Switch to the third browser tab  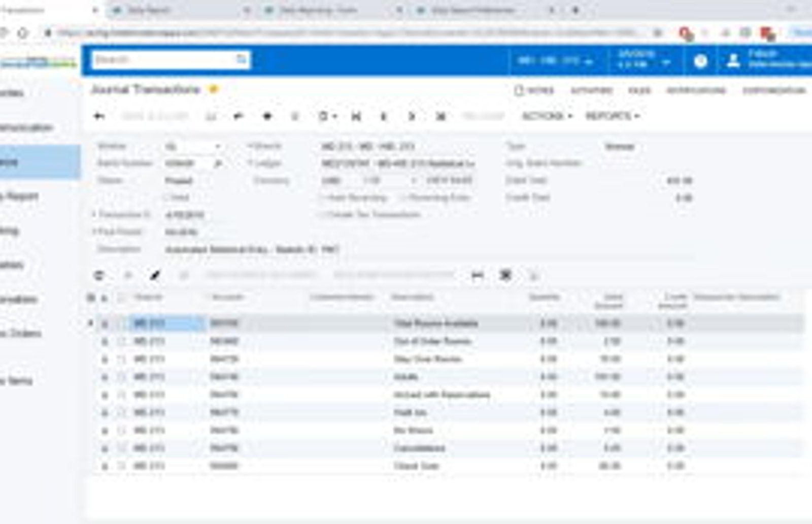[x=333, y=10]
